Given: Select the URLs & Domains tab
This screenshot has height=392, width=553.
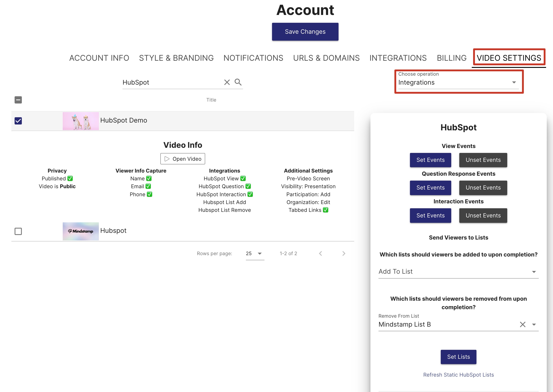Looking at the screenshot, I should coord(326,58).
